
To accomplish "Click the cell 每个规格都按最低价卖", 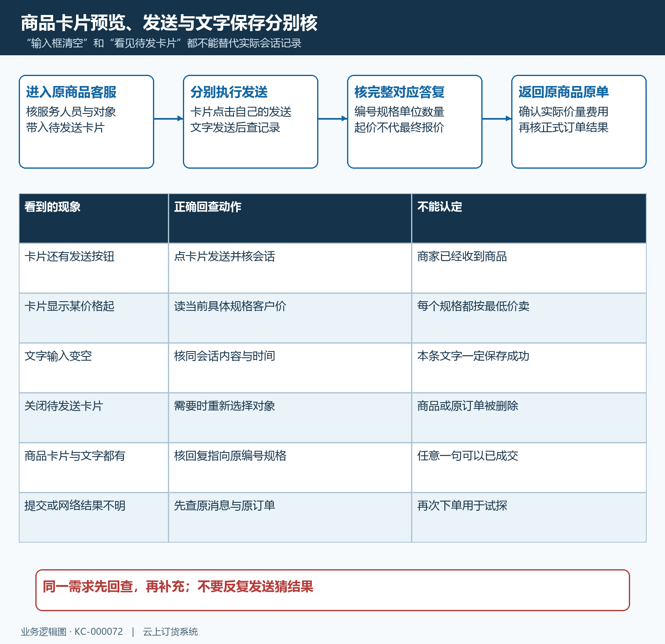I will (x=529, y=318).
